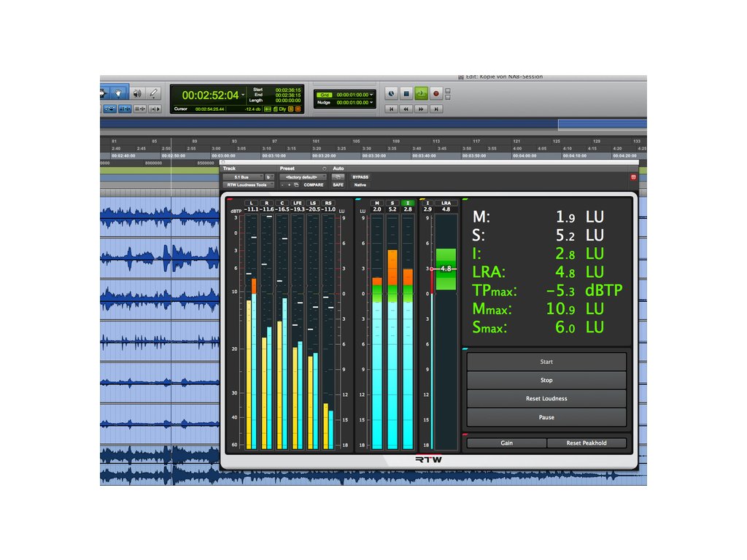Click the minus previous preset icon

tap(282, 184)
